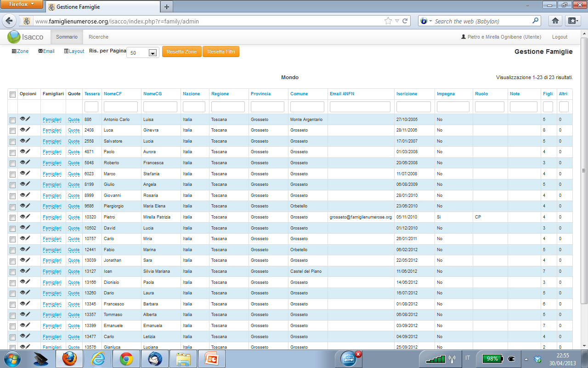This screenshot has height=368, width=588.
Task: Show URL history dropdown arrow
Action: tap(397, 21)
